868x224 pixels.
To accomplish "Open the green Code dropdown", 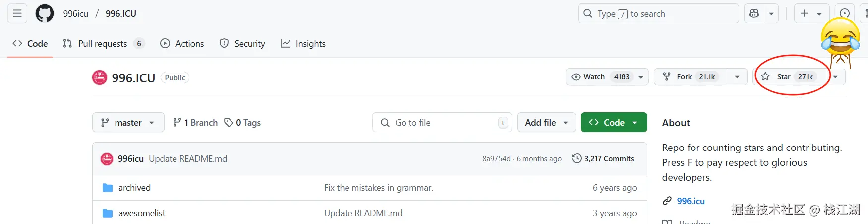I will [614, 123].
